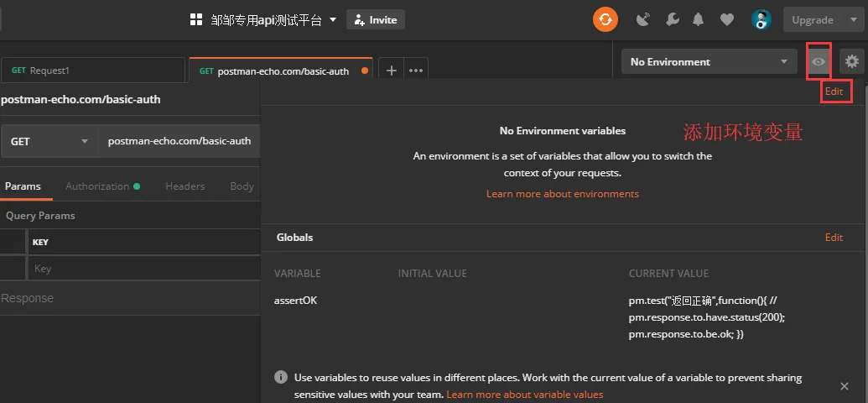Screen dimensions: 868x403
Task: Open the tab options ellipsis menu
Action: pos(416,71)
